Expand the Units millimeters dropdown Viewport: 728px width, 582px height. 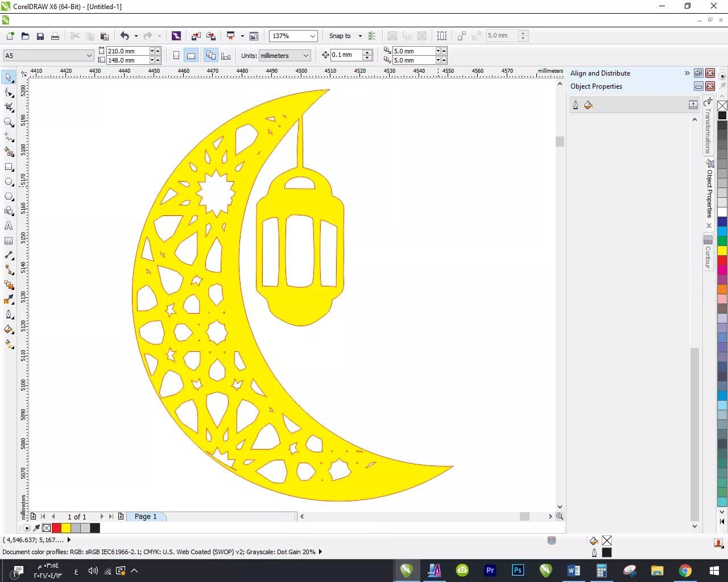click(x=306, y=55)
